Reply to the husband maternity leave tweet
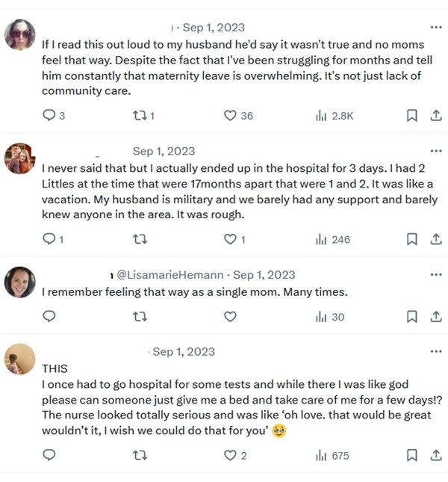The height and width of the screenshot is (482, 448). (x=49, y=116)
